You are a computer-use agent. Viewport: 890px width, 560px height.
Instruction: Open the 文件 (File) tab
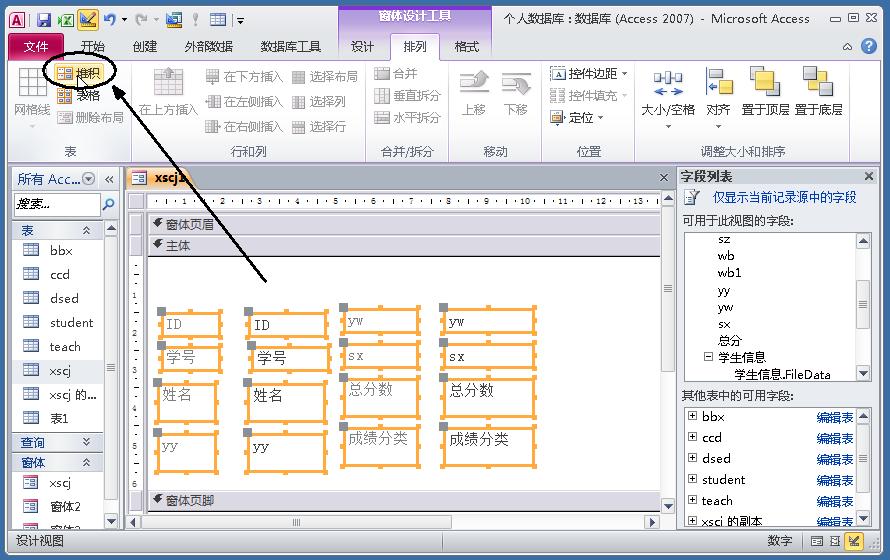(x=36, y=46)
